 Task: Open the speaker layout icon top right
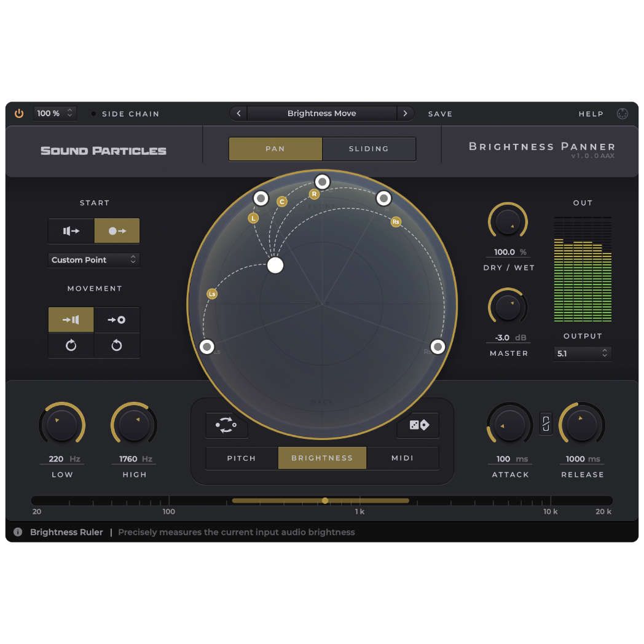622,114
